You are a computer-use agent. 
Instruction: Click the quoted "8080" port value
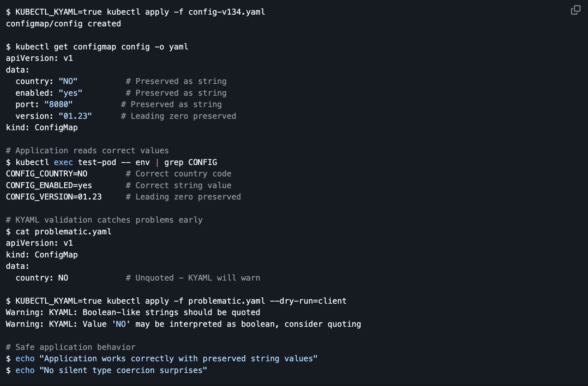[x=58, y=104]
